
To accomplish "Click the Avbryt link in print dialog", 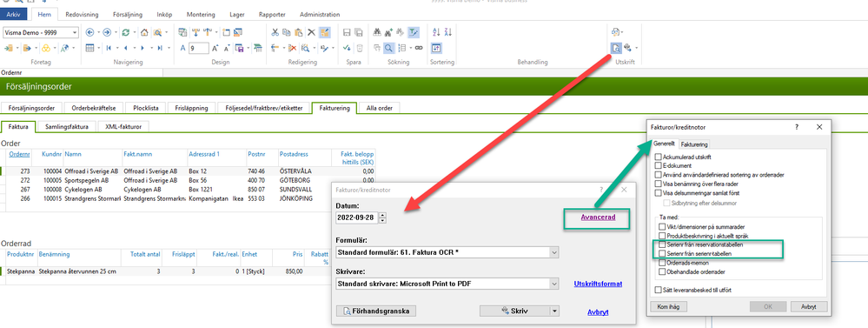I will [598, 312].
